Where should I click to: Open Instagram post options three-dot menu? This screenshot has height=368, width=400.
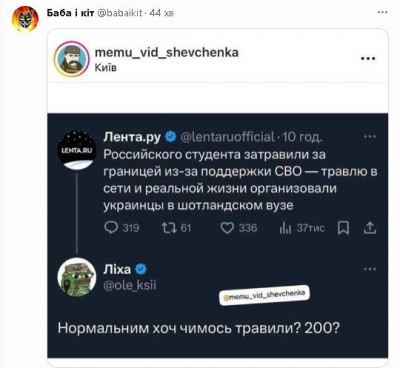point(368,59)
